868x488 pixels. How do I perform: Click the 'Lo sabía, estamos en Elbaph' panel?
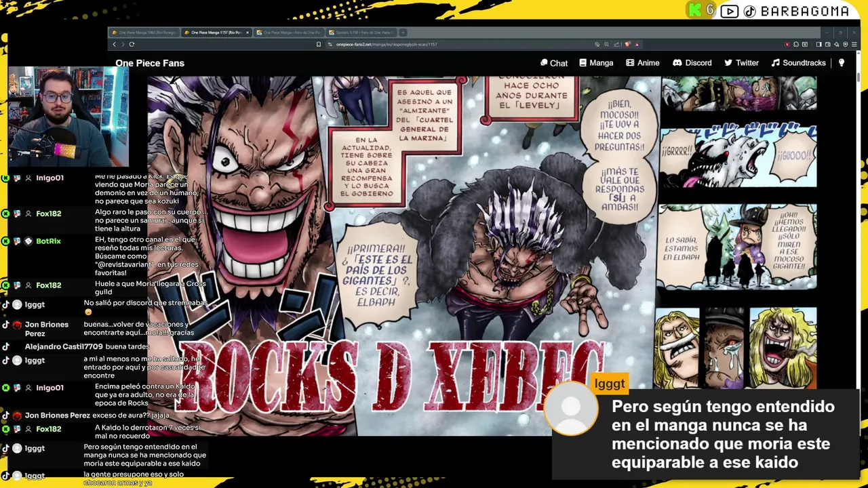737,247
